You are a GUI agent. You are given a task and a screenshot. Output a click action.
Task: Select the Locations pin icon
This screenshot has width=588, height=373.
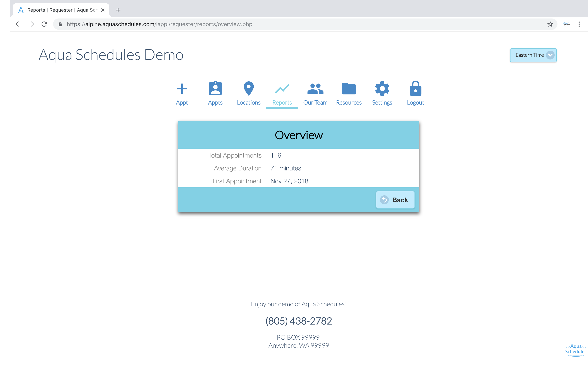tap(249, 88)
